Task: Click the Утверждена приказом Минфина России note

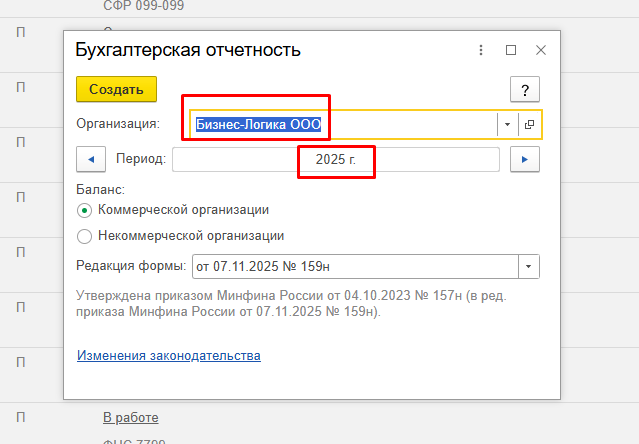Action: (x=291, y=303)
